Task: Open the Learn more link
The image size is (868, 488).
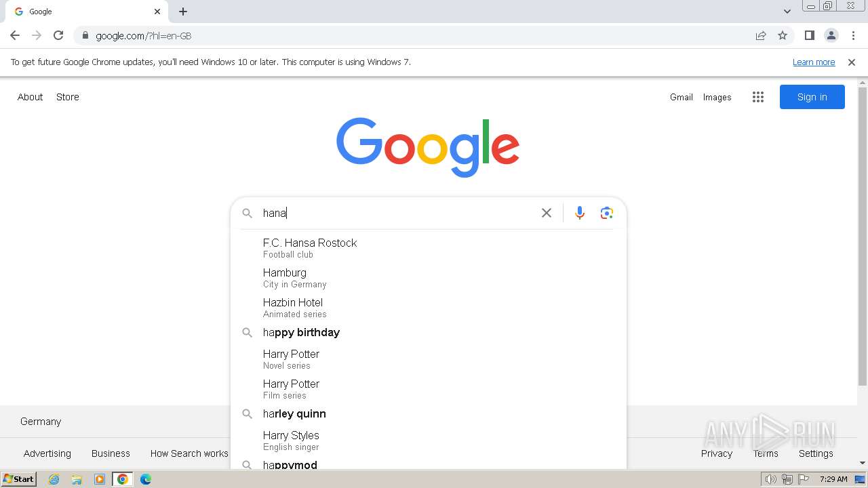Action: tap(814, 62)
